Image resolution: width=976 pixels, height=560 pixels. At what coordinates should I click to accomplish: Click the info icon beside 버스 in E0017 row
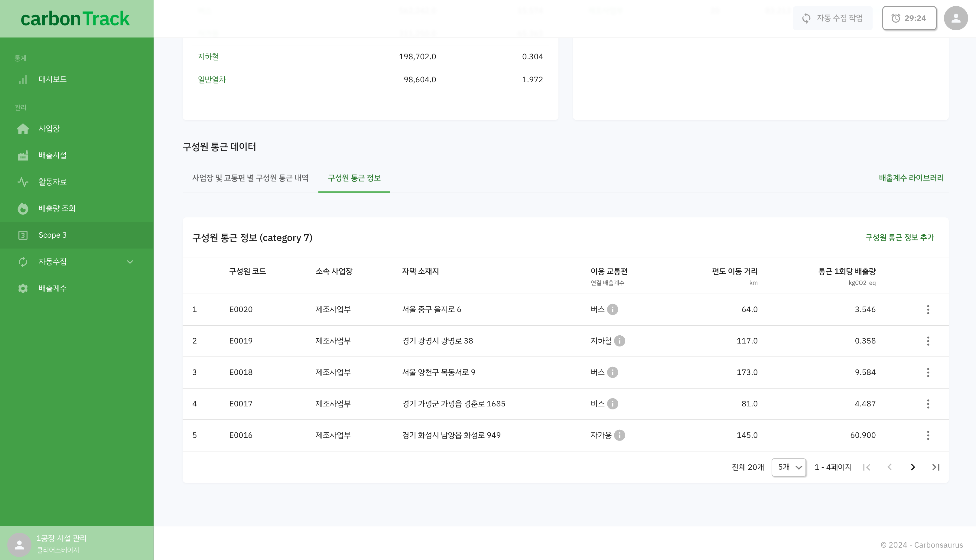tap(613, 404)
